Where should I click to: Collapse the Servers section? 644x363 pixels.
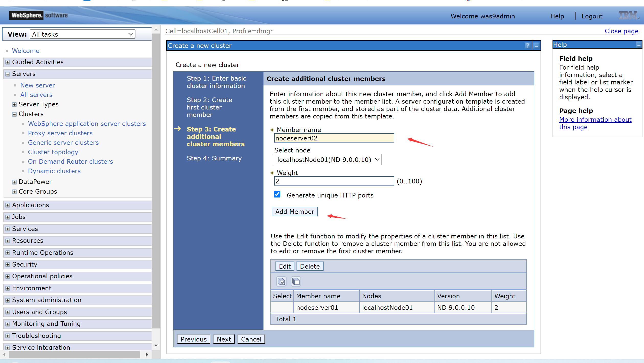tap(8, 74)
